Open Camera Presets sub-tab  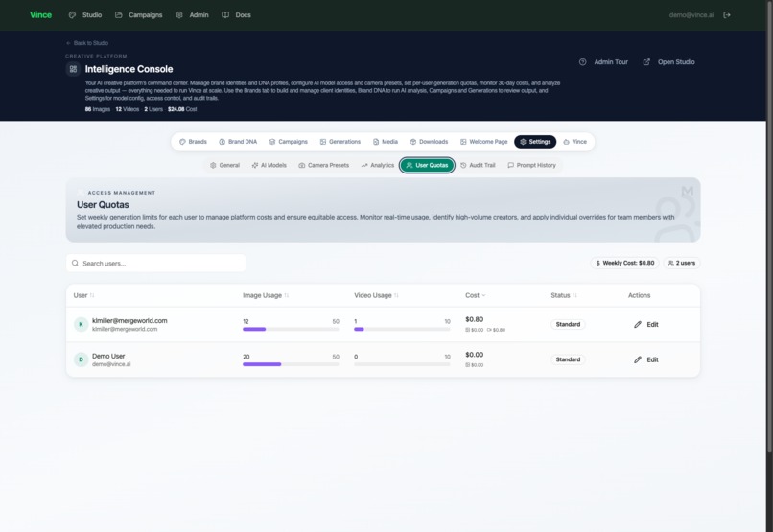point(323,166)
